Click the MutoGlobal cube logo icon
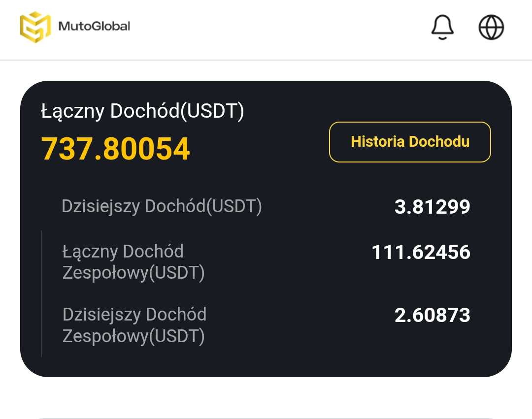Viewport: 532px width, 419px height. tap(35, 27)
